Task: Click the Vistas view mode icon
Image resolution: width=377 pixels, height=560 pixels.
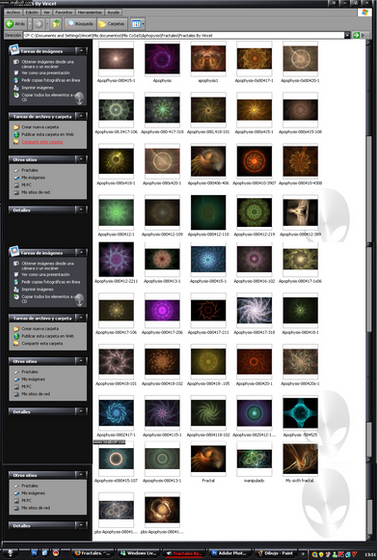Action: [x=136, y=24]
